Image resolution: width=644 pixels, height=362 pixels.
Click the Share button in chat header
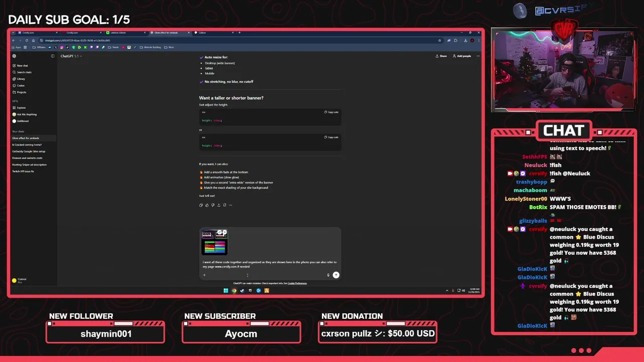441,56
